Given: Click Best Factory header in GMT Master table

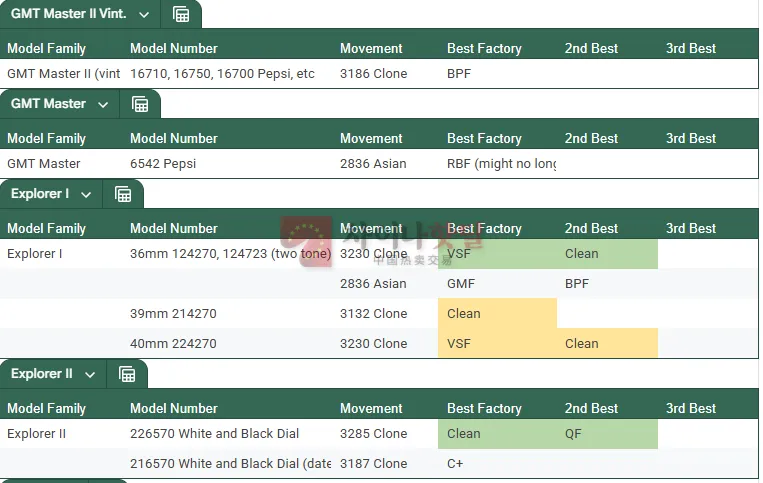Looking at the screenshot, I should point(484,139).
